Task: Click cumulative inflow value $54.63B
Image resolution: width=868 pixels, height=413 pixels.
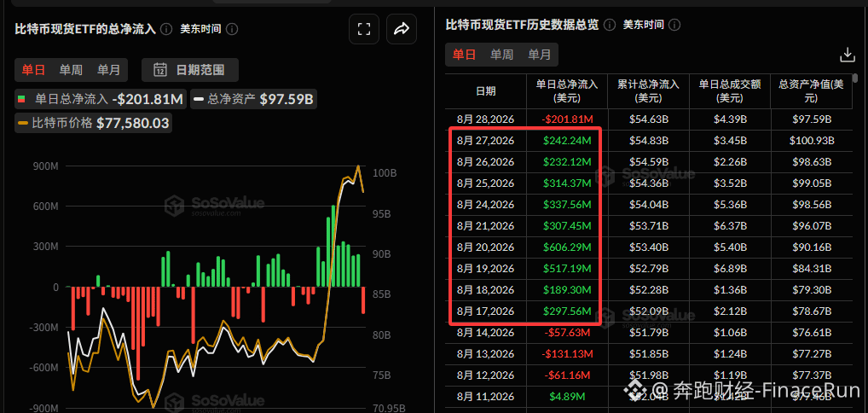Action: coord(649,119)
